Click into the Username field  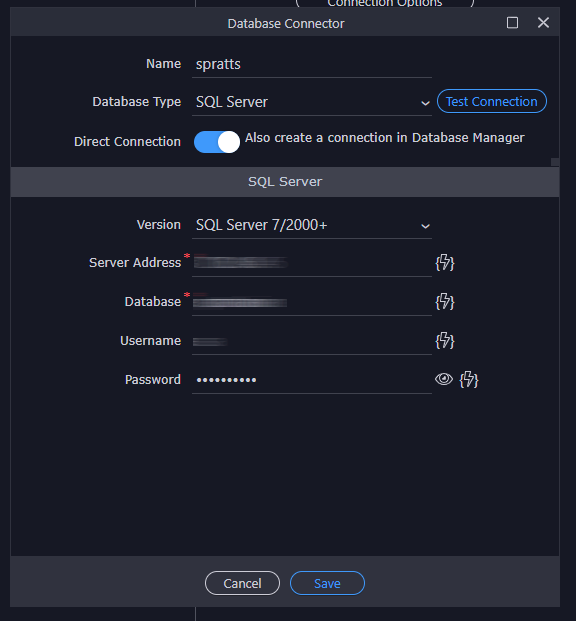coord(312,341)
